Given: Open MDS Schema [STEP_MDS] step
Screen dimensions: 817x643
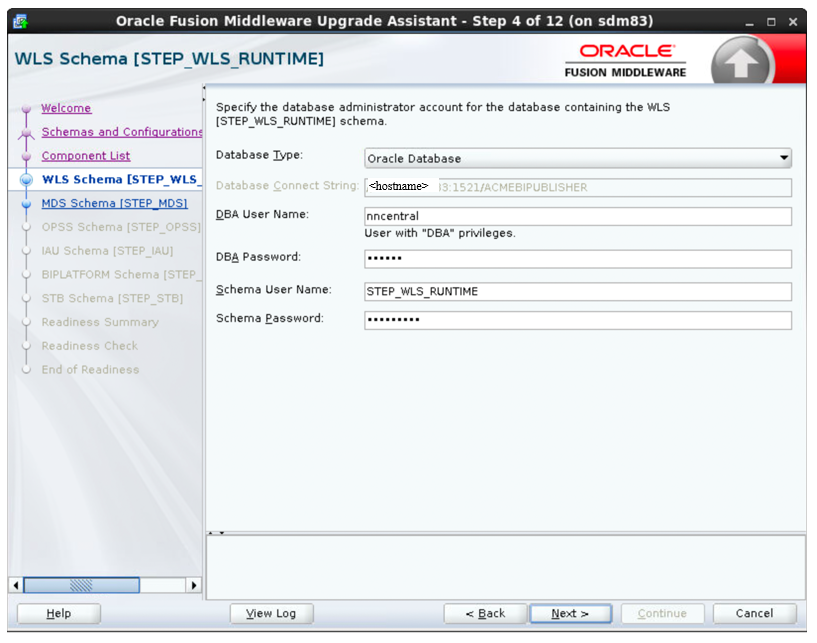Looking at the screenshot, I should [115, 203].
